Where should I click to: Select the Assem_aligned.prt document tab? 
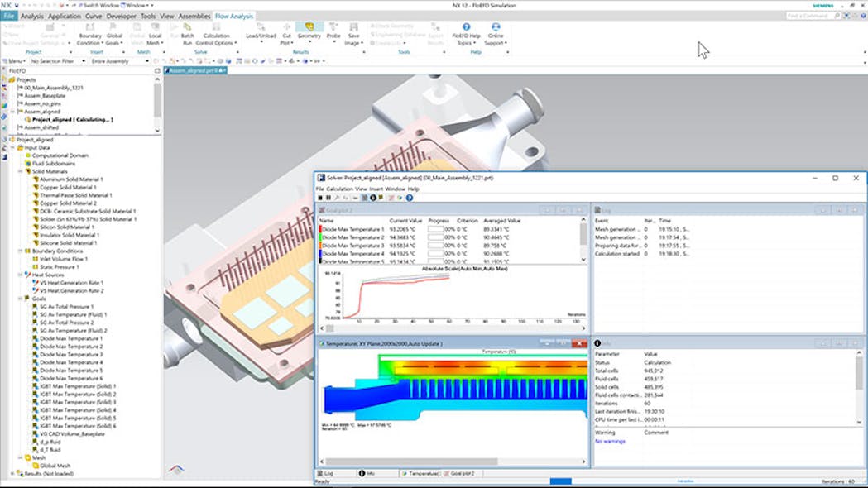(196, 71)
